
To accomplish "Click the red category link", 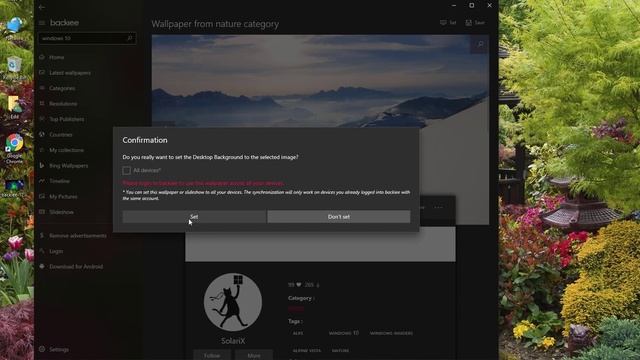I will click(x=296, y=309).
